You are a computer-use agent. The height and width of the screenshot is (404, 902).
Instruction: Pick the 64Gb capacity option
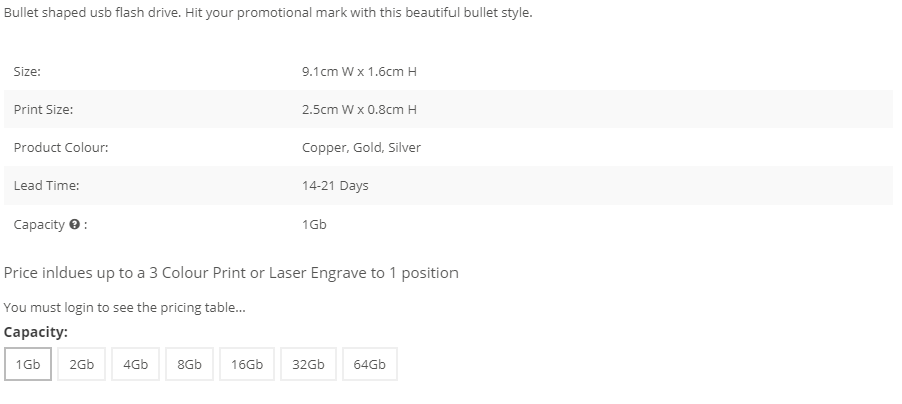370,364
